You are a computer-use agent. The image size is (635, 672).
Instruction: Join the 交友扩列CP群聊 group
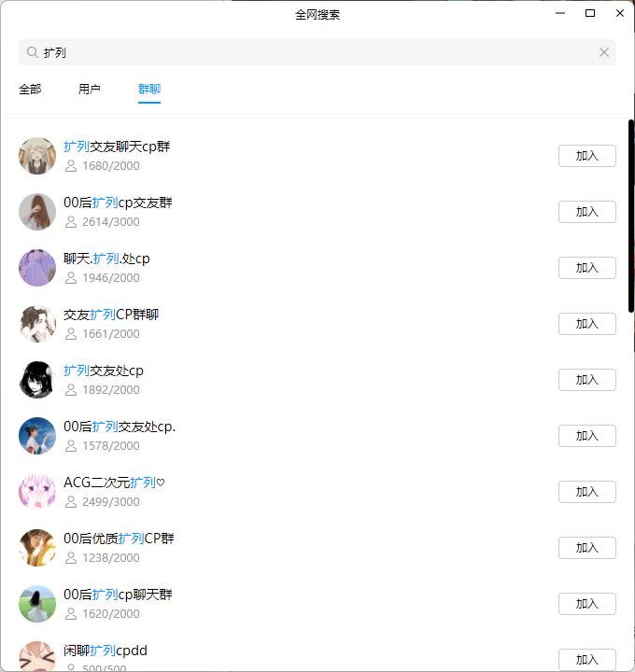pos(587,324)
